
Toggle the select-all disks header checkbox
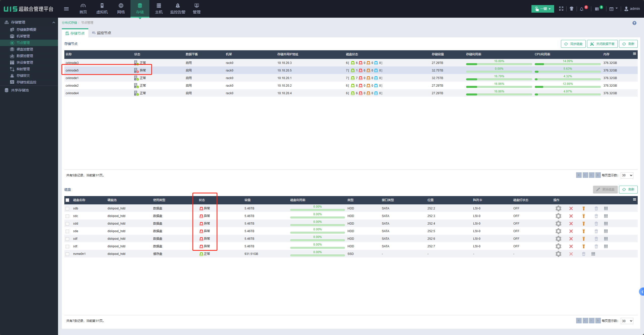[x=67, y=200]
